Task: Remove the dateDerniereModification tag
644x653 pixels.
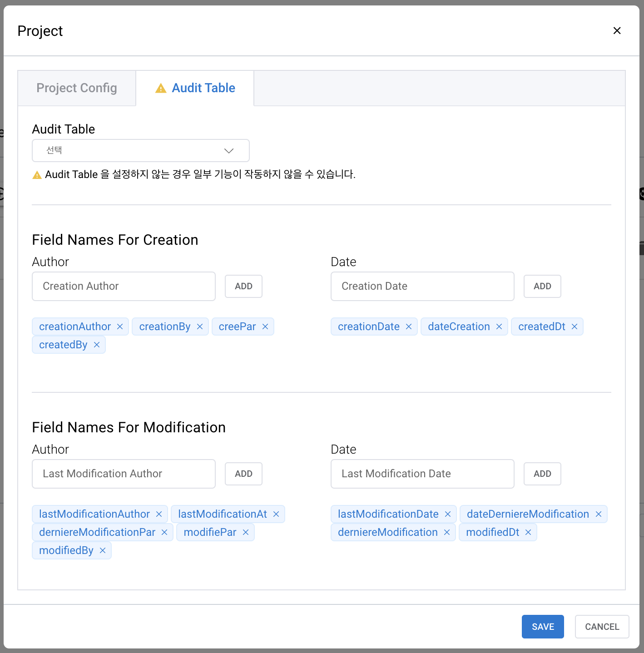Action: [x=599, y=514]
